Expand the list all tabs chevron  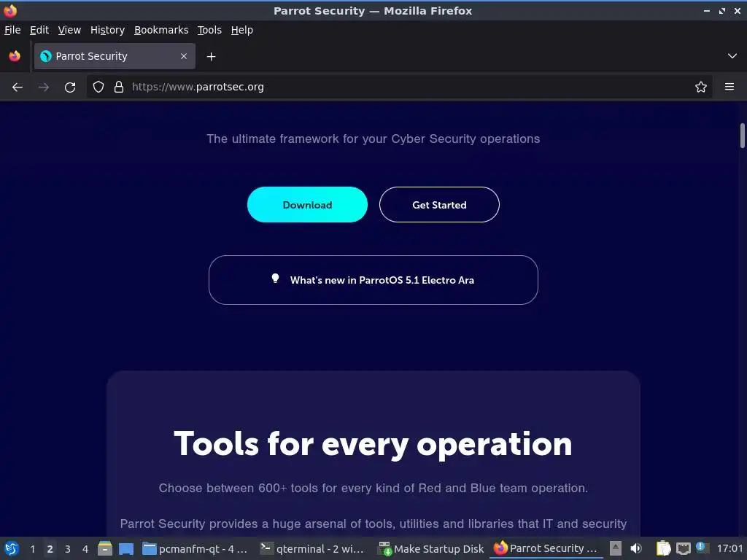732,56
